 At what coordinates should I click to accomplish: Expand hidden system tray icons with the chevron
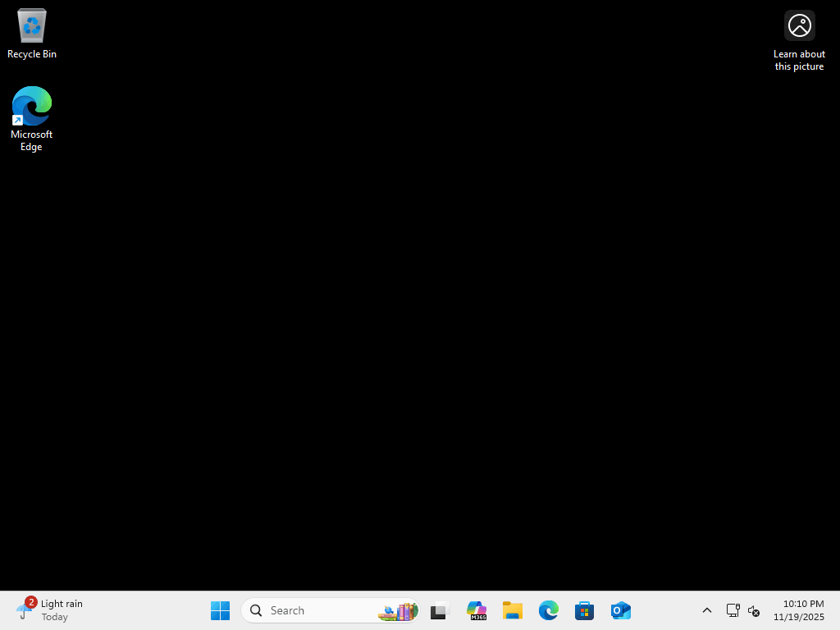coord(706,610)
